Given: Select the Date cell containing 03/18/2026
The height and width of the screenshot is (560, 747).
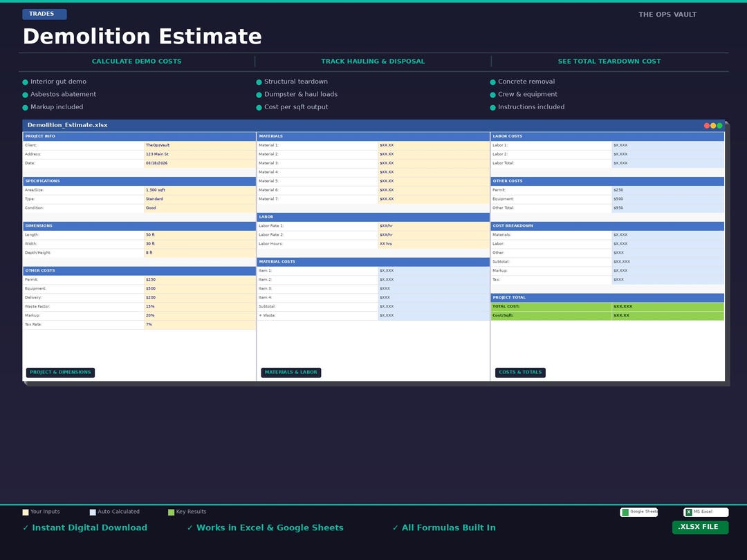Looking at the screenshot, I should tap(200, 163).
